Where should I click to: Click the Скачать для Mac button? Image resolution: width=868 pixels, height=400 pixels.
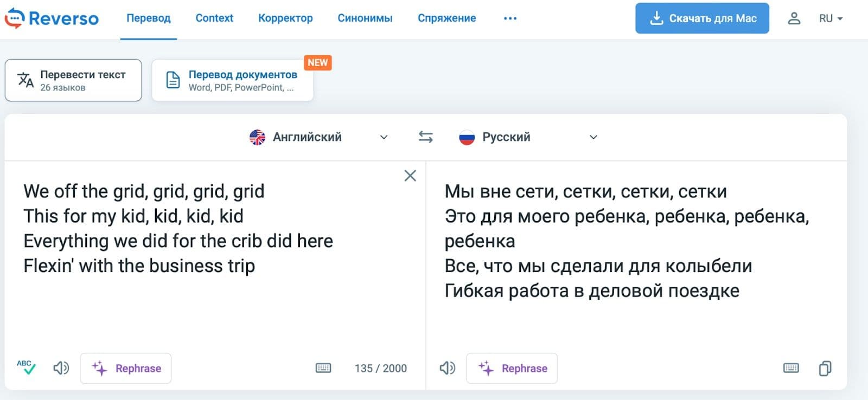pos(702,18)
